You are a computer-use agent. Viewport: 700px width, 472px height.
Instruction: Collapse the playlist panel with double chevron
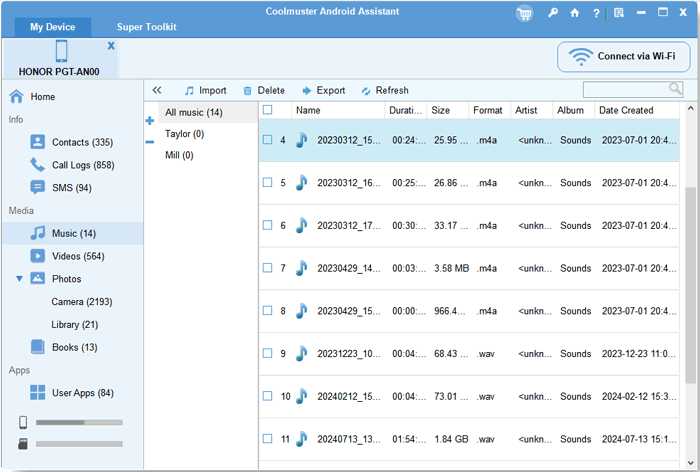(157, 90)
